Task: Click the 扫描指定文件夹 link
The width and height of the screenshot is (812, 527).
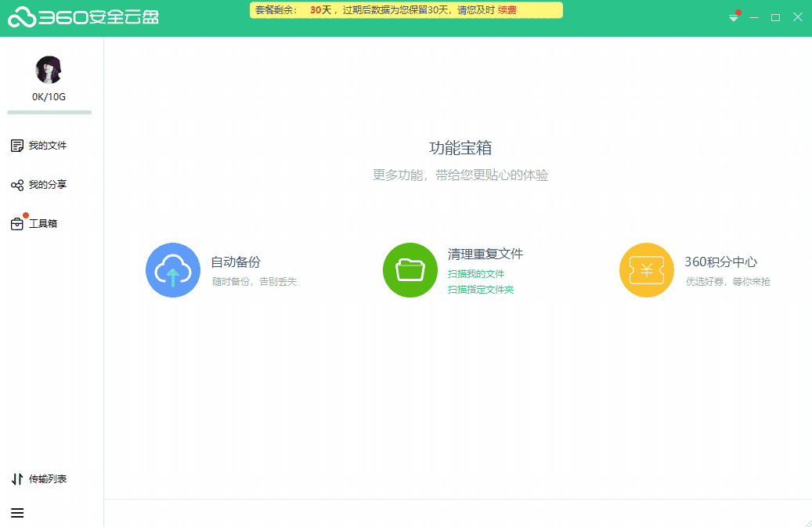Action: [481, 290]
